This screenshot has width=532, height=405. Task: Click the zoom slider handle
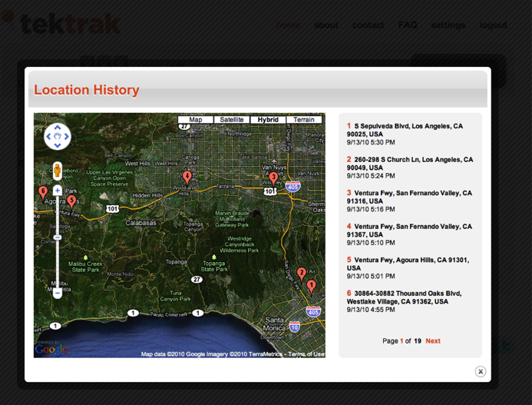tap(58, 237)
